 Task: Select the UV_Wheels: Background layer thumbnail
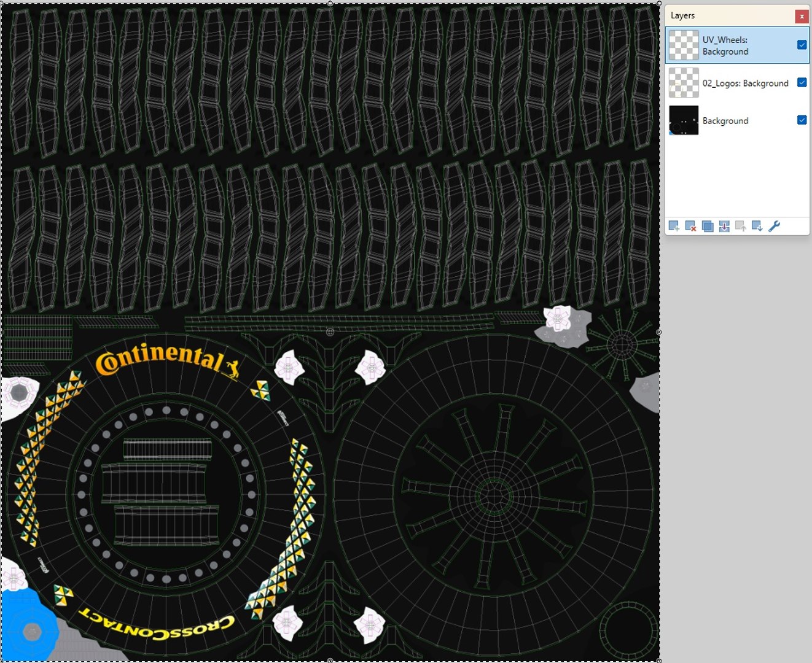point(684,45)
